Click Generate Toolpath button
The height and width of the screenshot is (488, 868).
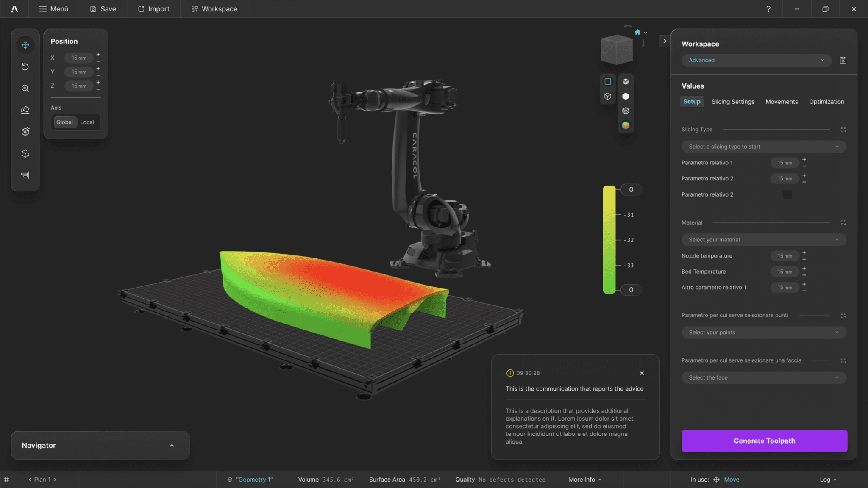pyautogui.click(x=764, y=441)
